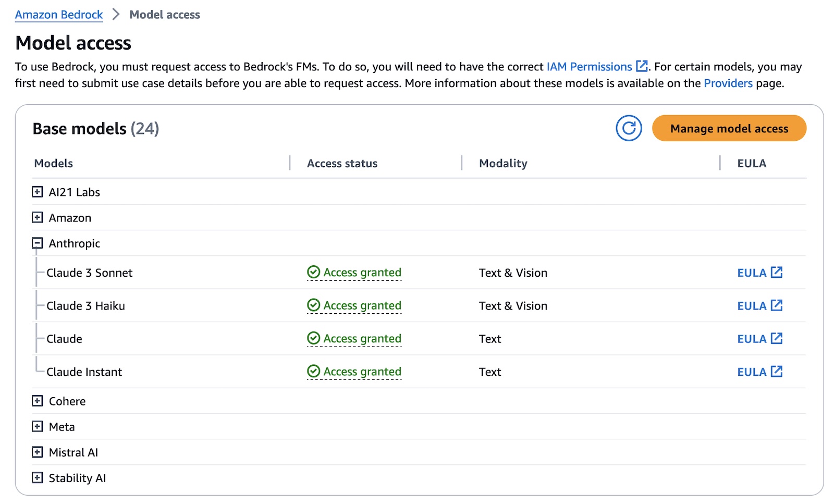
Task: Click the green checkmark icon for Claude 3 Sonnet
Action: tap(313, 272)
